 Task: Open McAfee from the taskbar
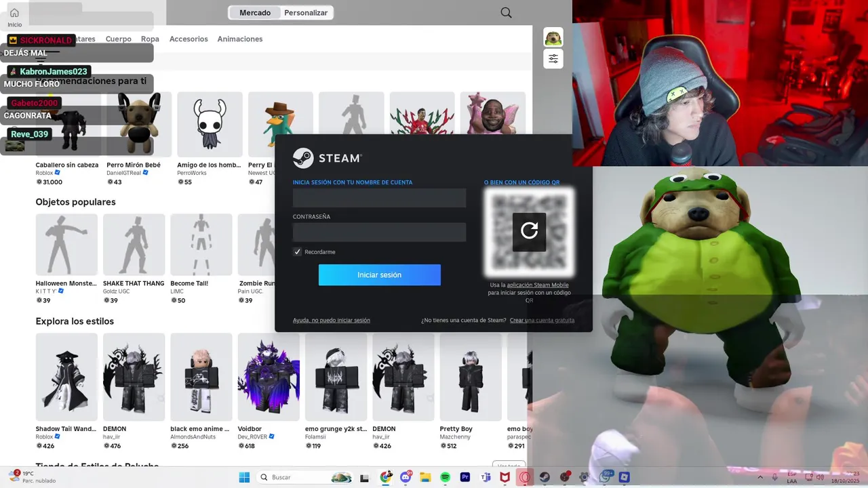[505, 477]
